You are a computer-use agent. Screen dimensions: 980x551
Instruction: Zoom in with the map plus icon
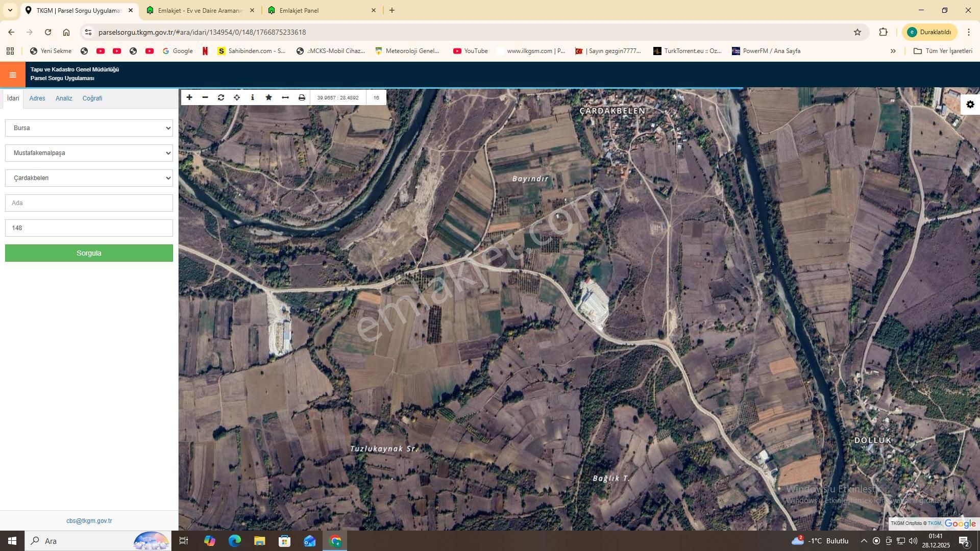tap(189, 97)
